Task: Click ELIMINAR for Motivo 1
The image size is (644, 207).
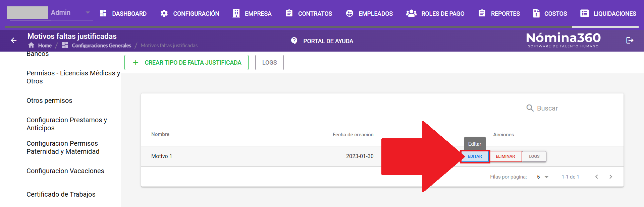Action: click(505, 156)
